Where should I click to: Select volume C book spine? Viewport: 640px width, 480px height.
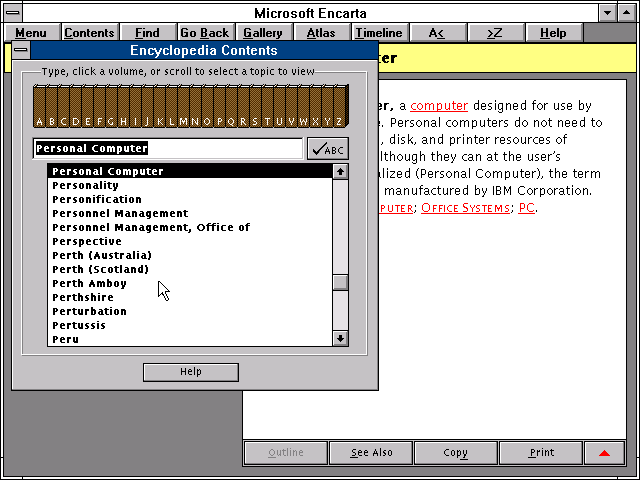(x=63, y=107)
